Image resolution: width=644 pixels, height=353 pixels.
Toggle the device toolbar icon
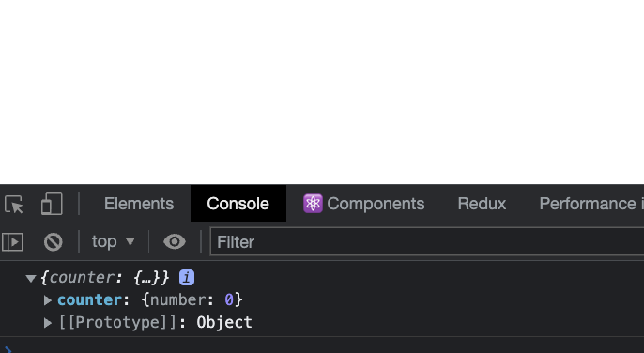[52, 204]
